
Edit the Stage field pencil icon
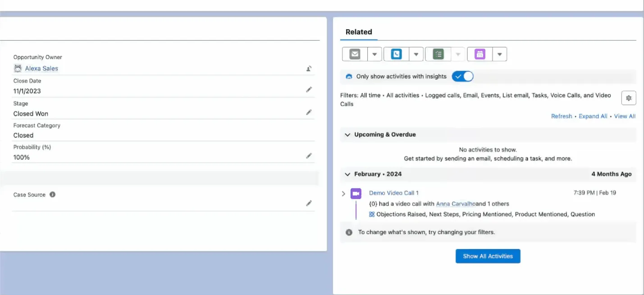pyautogui.click(x=309, y=112)
